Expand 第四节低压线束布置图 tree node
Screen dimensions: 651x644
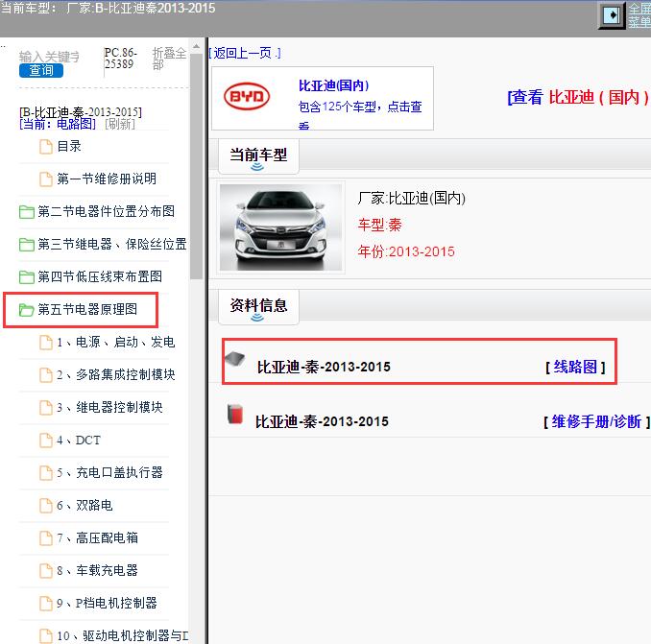click(100, 276)
